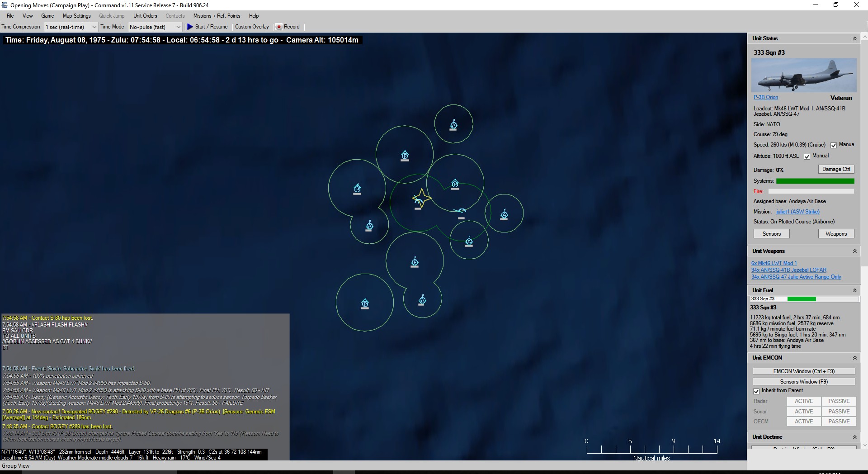Click 'Assigned base: Andøya Air Base' text
Screen dimensions: 868x474
tap(789, 201)
